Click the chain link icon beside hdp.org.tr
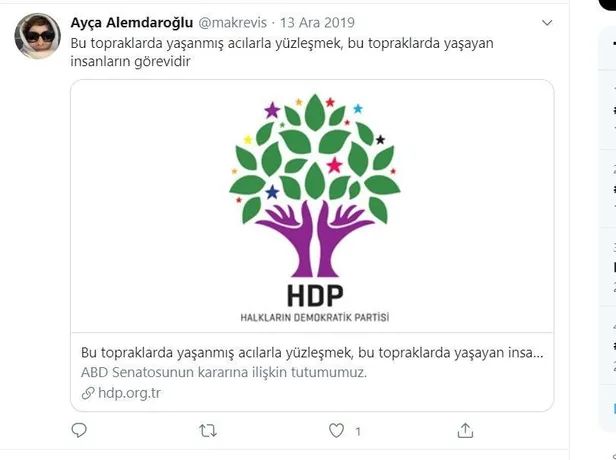Screen dimensions: 616x460 88,393
